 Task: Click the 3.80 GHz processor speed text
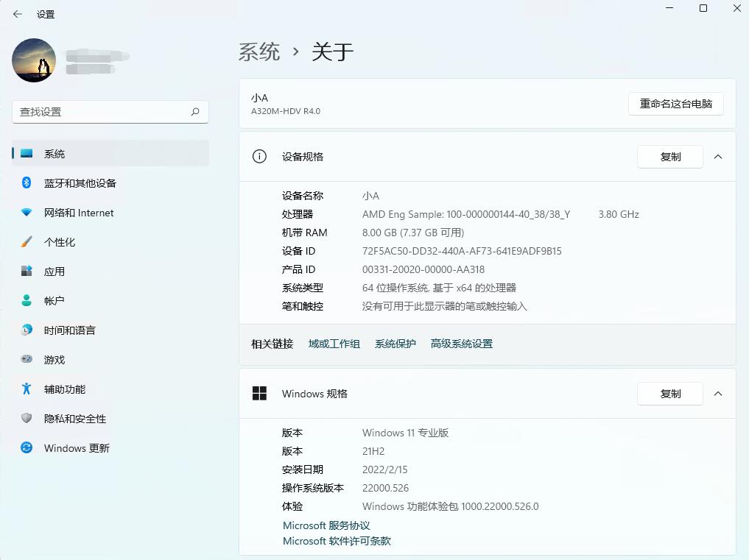coord(619,214)
